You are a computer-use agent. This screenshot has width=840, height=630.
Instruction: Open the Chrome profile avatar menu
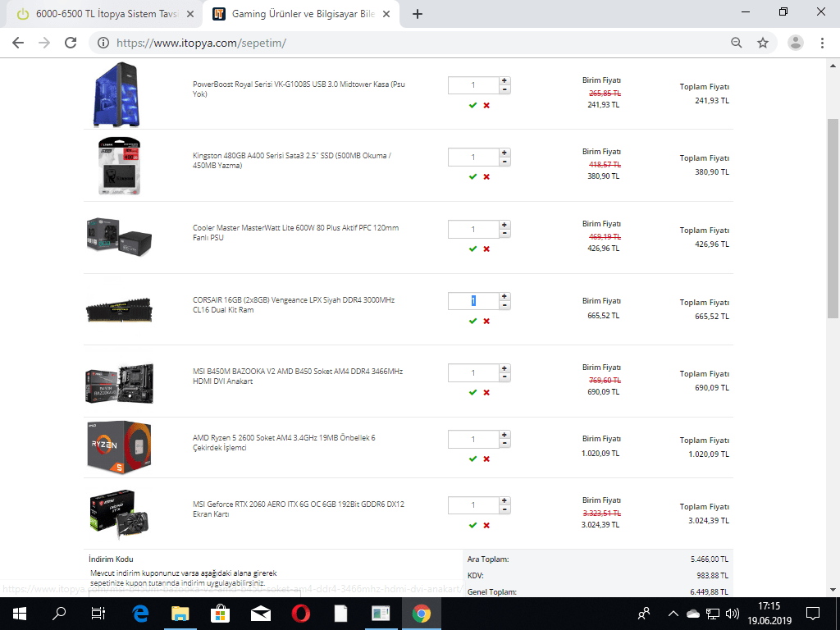[796, 43]
